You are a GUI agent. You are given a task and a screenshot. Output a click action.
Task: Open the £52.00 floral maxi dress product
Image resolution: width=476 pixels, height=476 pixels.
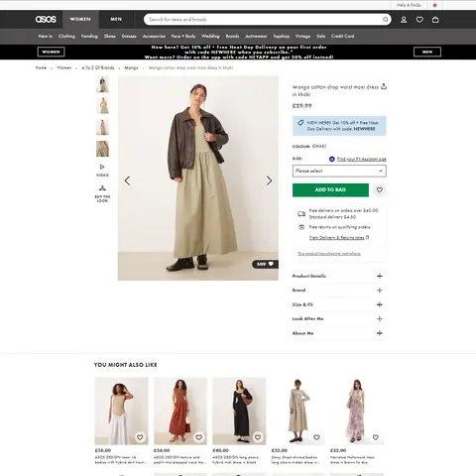(x=357, y=411)
